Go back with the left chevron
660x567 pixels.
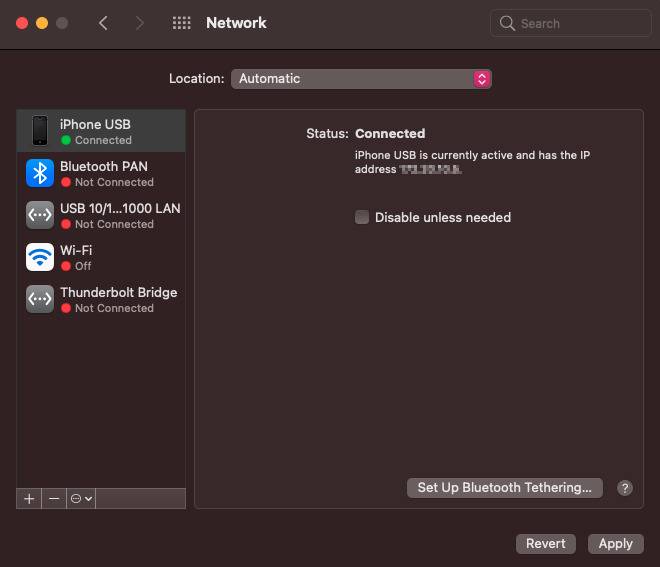[103, 23]
